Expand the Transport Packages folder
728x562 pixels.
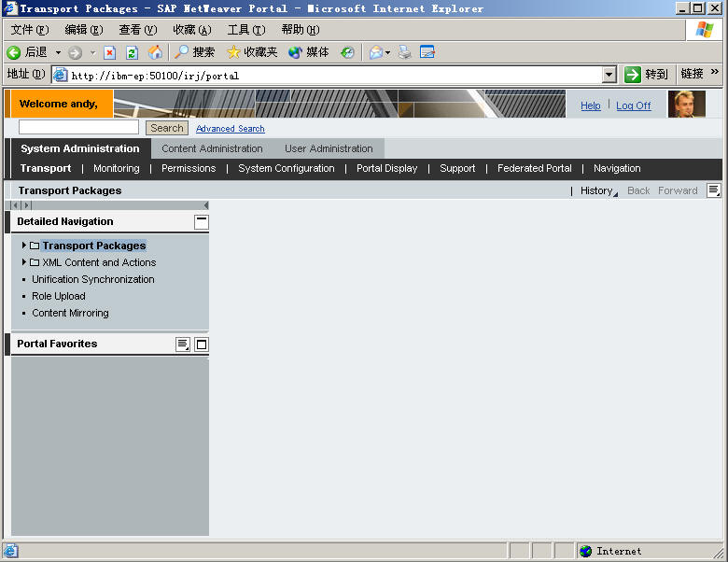pos(23,245)
